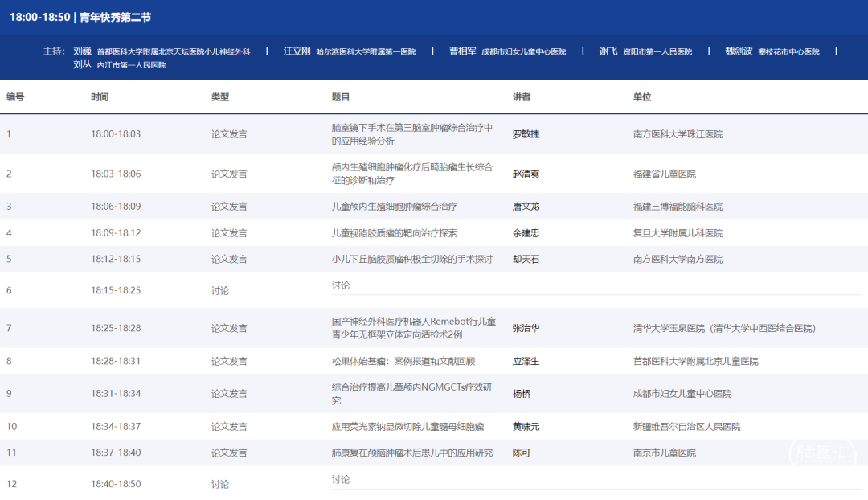The width and height of the screenshot is (868, 500).
Task: Click the 单位 column header
Action: pos(642,97)
